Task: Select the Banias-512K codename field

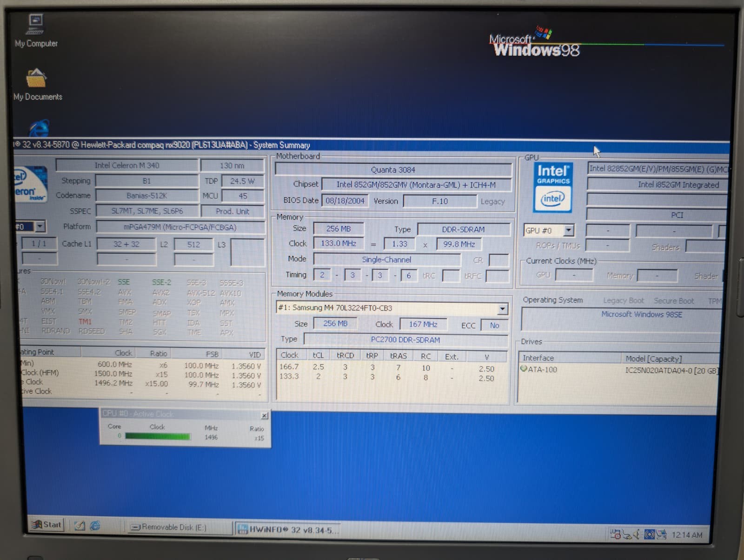Action: tap(147, 196)
